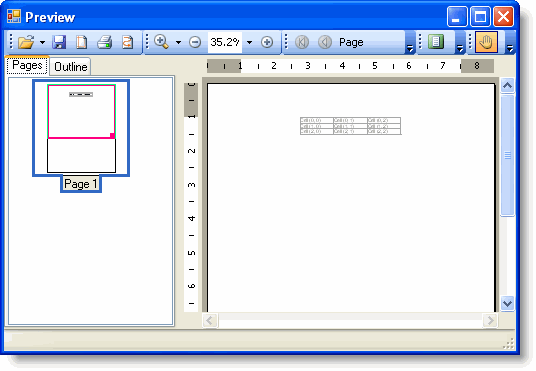536x371 pixels.
Task: Click the vertical scrollbar down arrow
Action: click(507, 303)
